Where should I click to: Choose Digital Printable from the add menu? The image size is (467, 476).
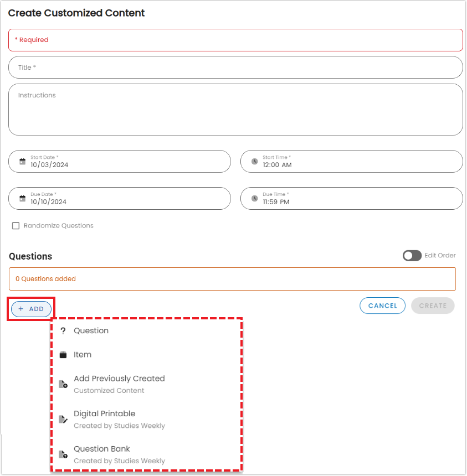point(104,414)
